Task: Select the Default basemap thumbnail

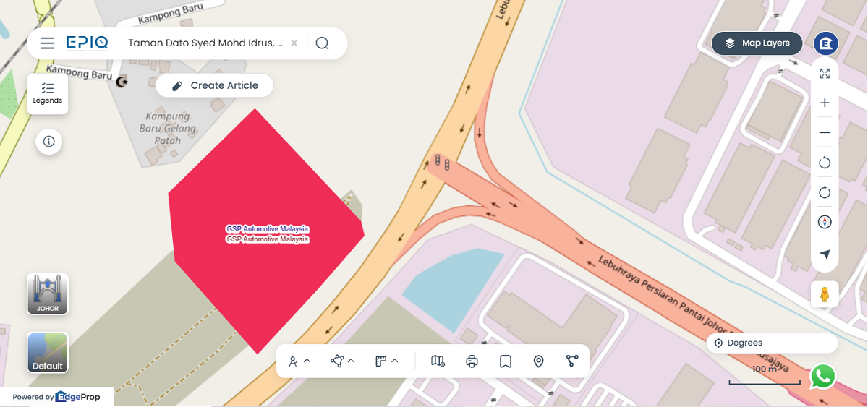Action: click(x=48, y=353)
